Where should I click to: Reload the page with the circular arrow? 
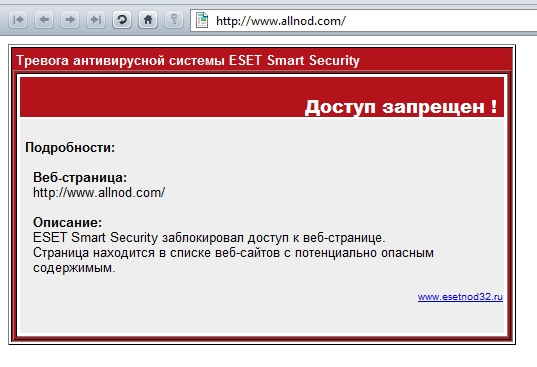(122, 20)
